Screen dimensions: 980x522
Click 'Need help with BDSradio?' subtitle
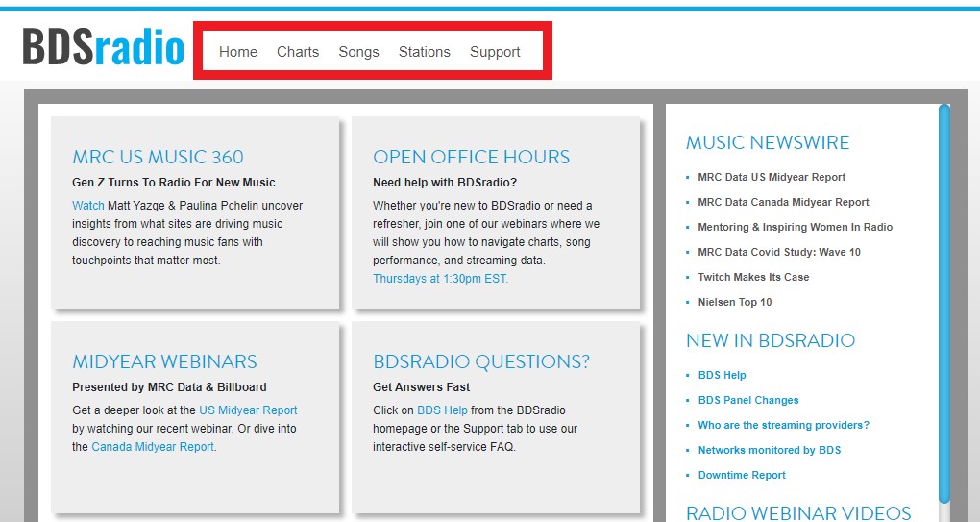coord(445,183)
